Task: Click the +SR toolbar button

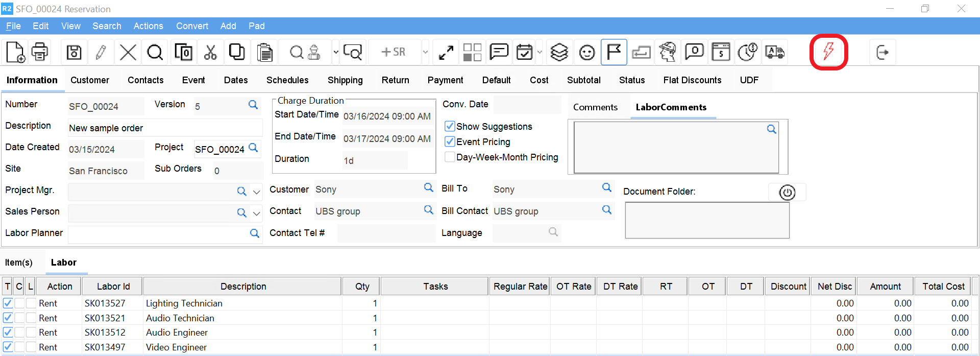Action: 394,52
